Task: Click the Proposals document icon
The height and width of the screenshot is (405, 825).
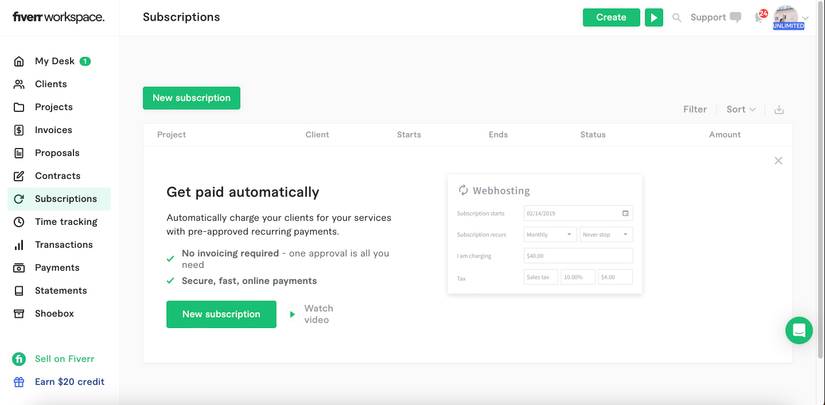Action: pyautogui.click(x=19, y=153)
